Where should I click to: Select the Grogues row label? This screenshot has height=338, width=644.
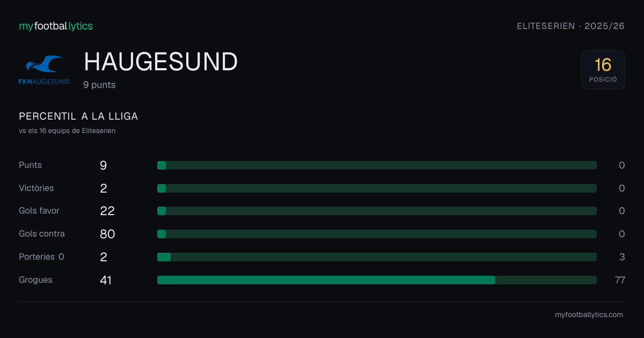pos(35,280)
